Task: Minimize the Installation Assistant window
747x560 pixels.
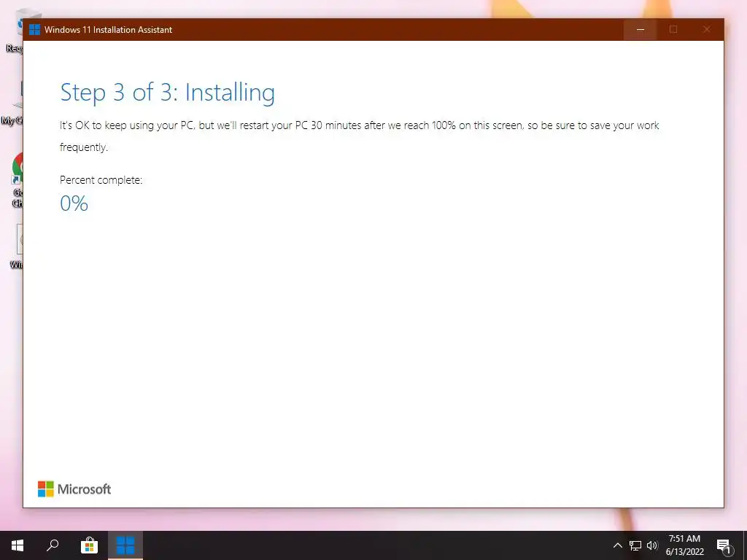Action: click(x=640, y=29)
